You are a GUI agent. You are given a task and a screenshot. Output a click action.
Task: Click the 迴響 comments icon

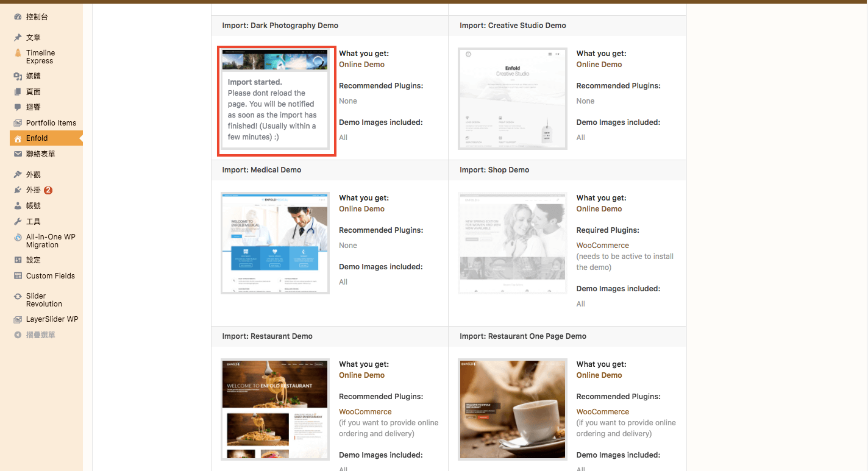[x=18, y=107]
